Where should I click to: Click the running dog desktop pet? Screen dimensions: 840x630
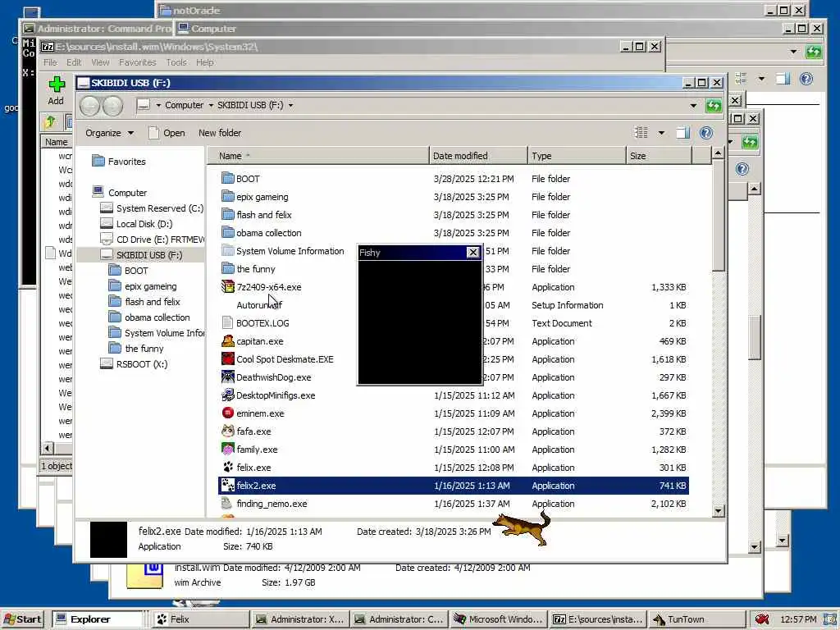tap(523, 527)
